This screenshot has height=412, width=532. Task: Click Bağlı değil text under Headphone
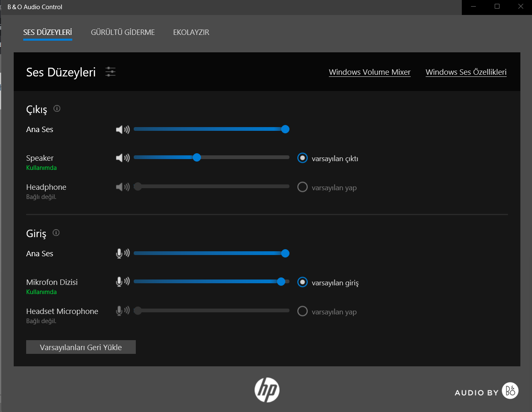(x=41, y=197)
